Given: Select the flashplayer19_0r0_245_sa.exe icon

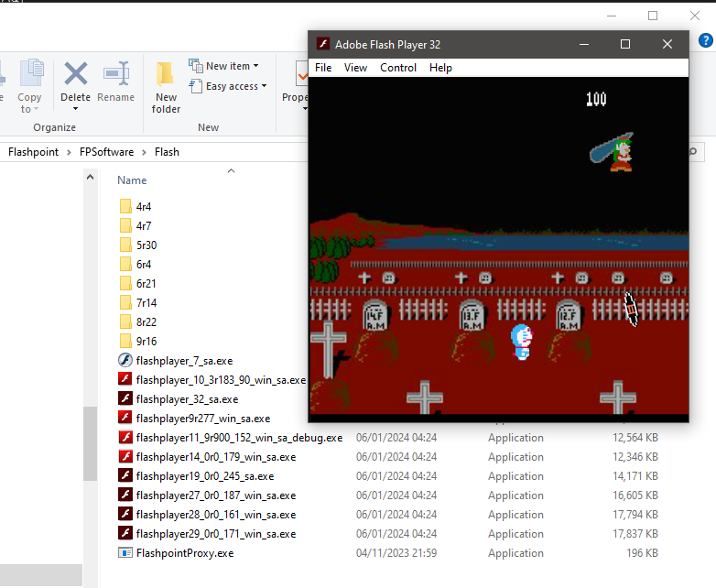Looking at the screenshot, I should click(x=125, y=475).
